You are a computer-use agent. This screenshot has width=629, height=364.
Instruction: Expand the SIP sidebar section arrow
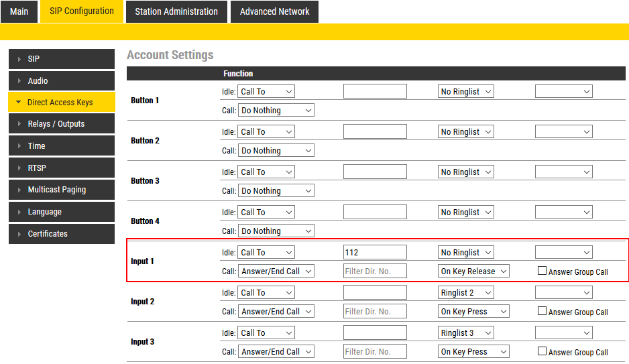point(19,59)
